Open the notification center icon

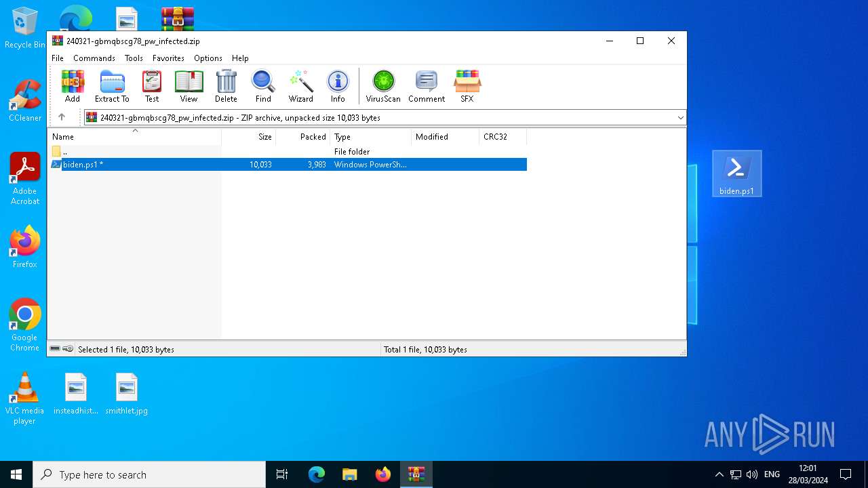[846, 474]
